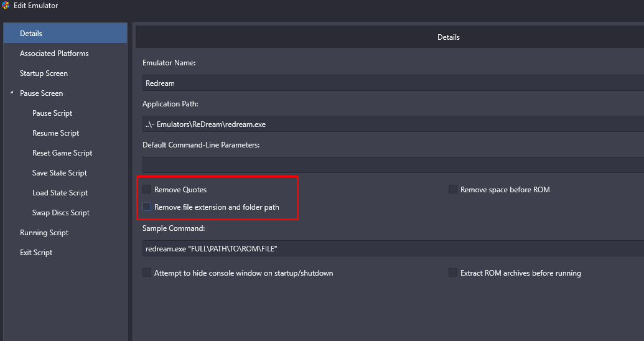
Task: Click the LaunchBox app icon in title bar
Action: [6, 6]
